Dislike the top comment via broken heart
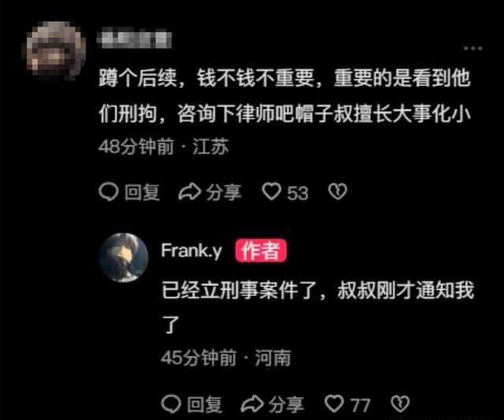 (x=338, y=191)
